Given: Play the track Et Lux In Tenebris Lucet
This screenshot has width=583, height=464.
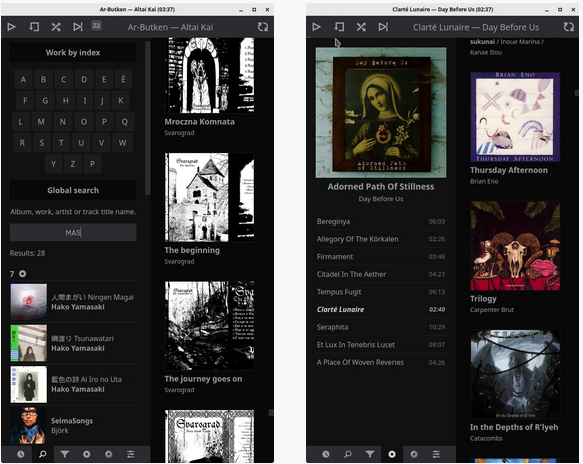Looking at the screenshot, I should (x=381, y=345).
